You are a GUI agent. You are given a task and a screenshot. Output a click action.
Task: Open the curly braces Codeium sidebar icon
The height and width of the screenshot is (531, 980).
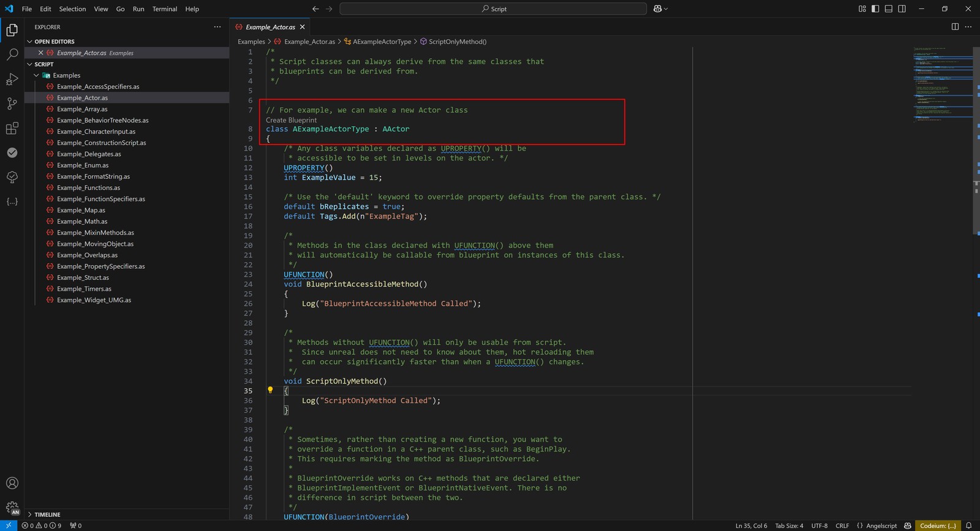pyautogui.click(x=12, y=201)
